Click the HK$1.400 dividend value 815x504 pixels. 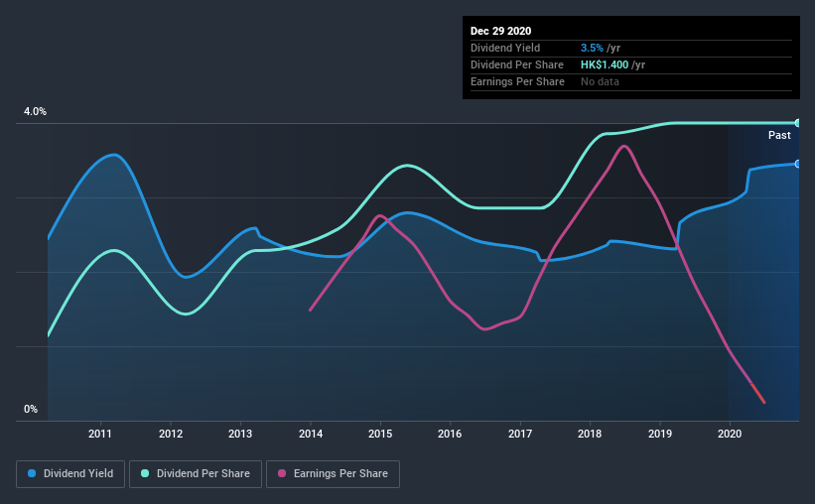click(x=604, y=64)
